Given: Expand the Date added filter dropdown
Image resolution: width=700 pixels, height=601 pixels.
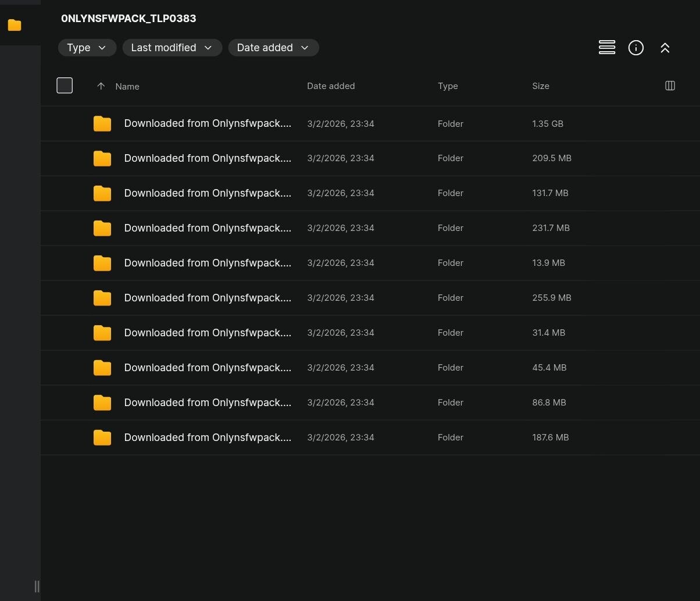Looking at the screenshot, I should [x=273, y=48].
